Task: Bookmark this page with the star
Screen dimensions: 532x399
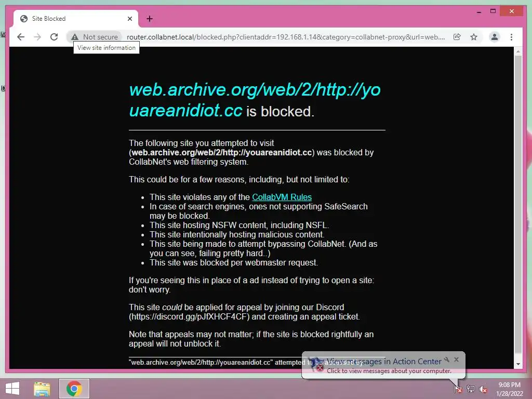Action: (474, 37)
